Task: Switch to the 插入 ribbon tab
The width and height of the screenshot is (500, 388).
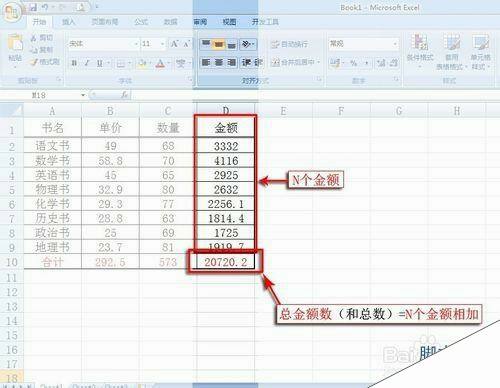Action: point(68,22)
